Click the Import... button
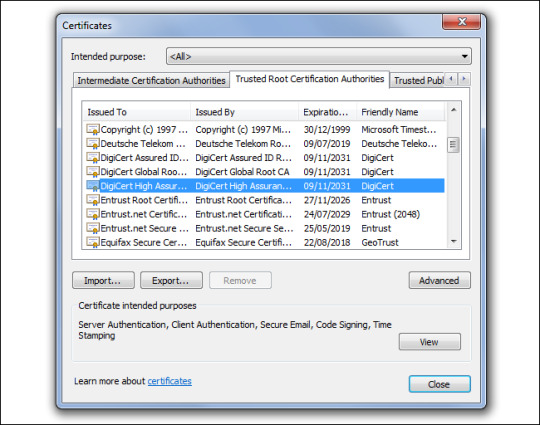540x425 pixels. 103,280
